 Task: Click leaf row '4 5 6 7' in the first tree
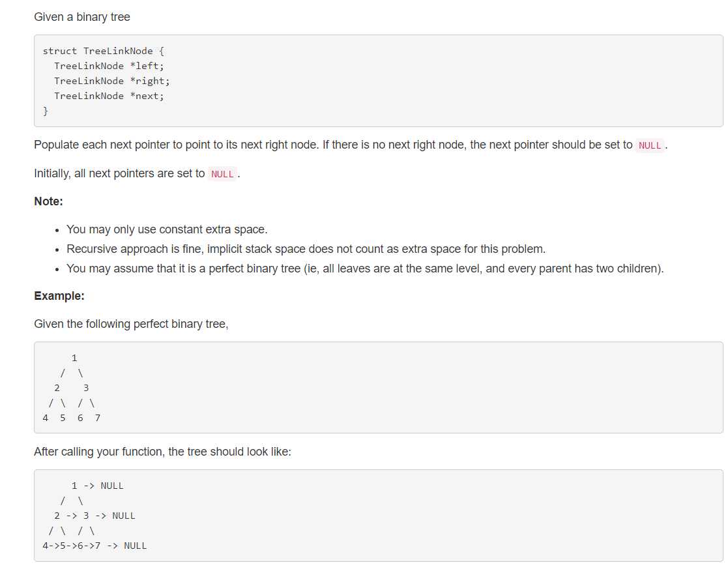pos(72,418)
